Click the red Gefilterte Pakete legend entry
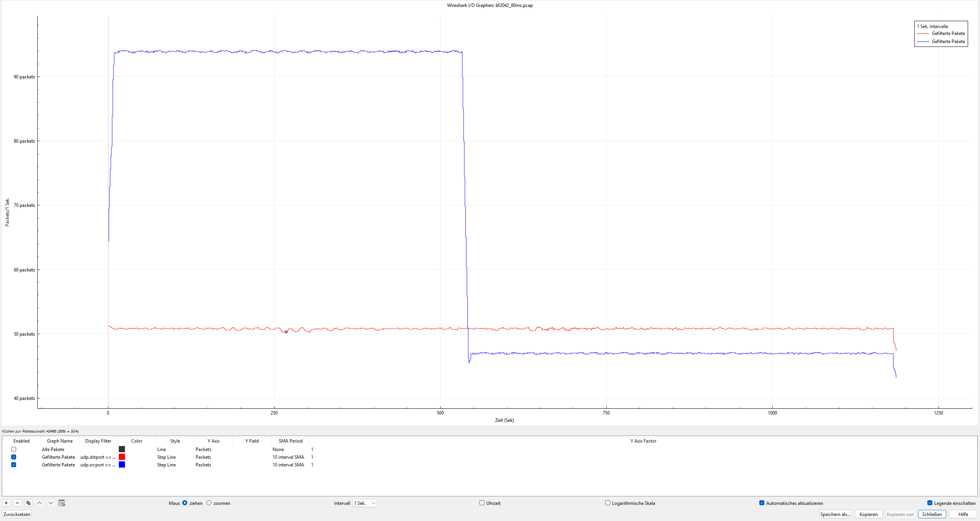 pyautogui.click(x=941, y=33)
